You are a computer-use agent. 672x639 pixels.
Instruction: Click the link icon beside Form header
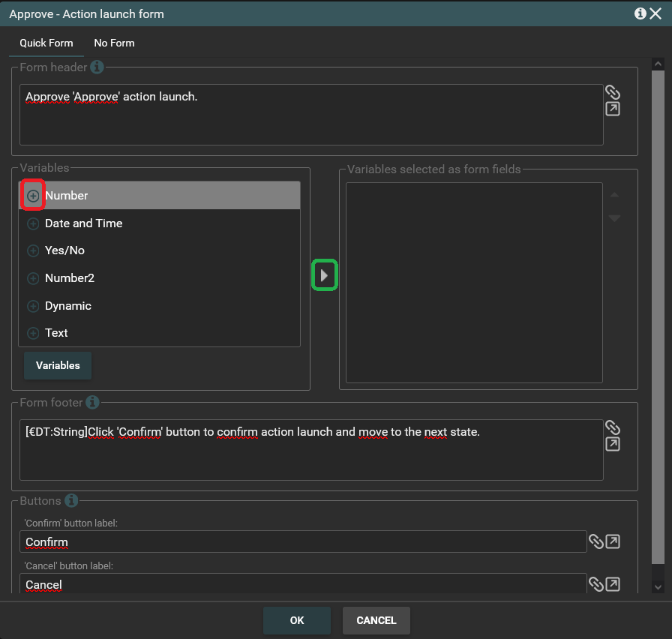[x=613, y=92]
